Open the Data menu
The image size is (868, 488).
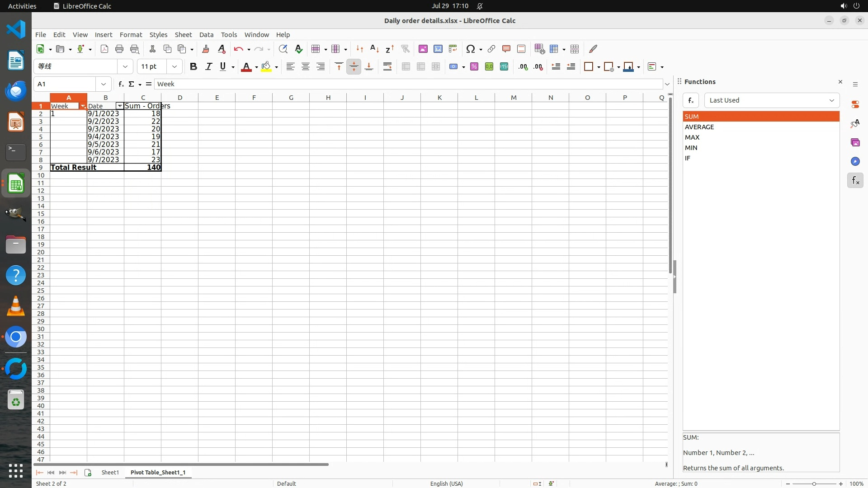click(206, 35)
